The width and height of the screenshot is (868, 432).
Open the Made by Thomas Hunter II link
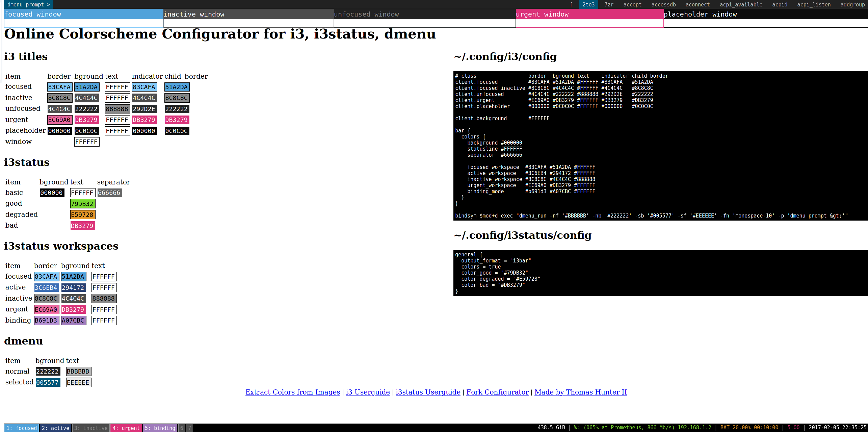tap(581, 392)
